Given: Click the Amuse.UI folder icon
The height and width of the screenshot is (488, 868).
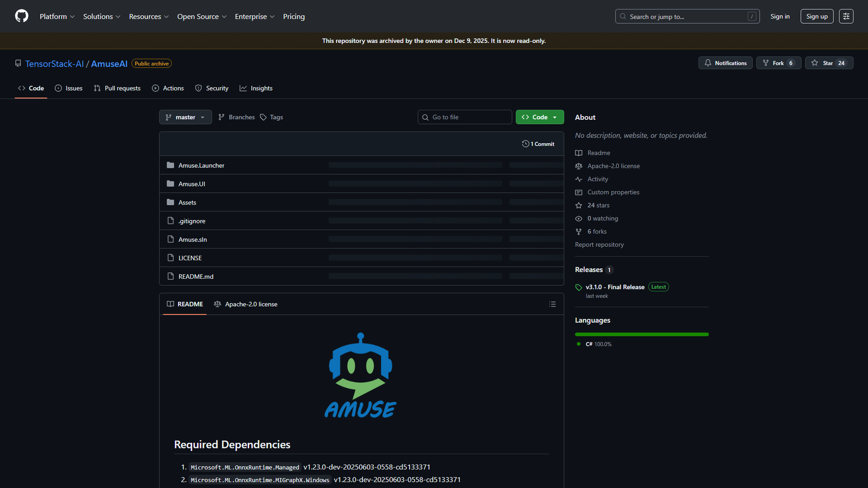Looking at the screenshot, I should 170,184.
